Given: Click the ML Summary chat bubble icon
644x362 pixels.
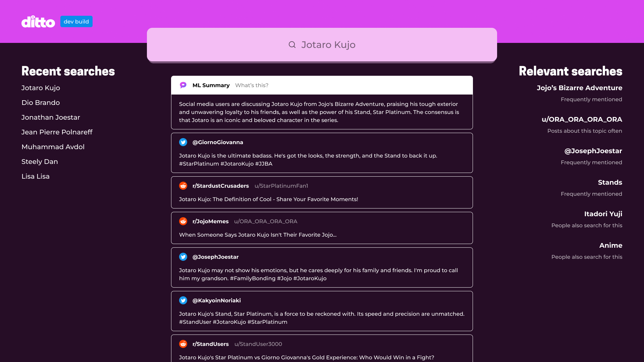Looking at the screenshot, I should [183, 85].
